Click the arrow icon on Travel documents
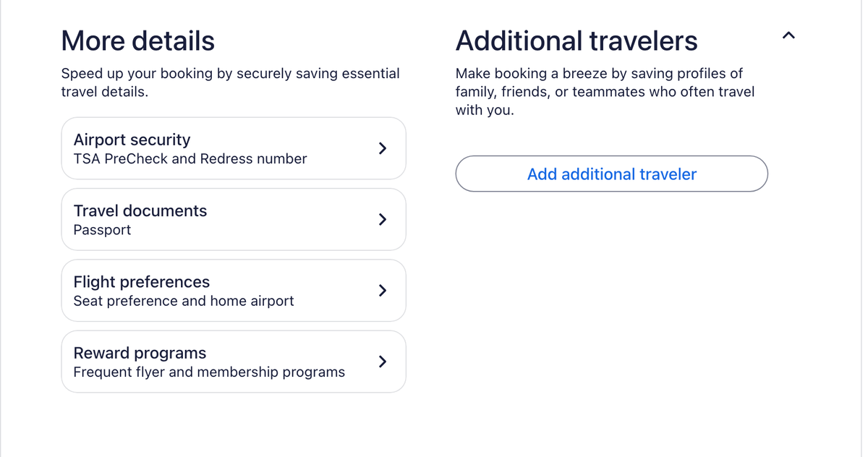Viewport: 868px width, 457px height. pyautogui.click(x=383, y=219)
